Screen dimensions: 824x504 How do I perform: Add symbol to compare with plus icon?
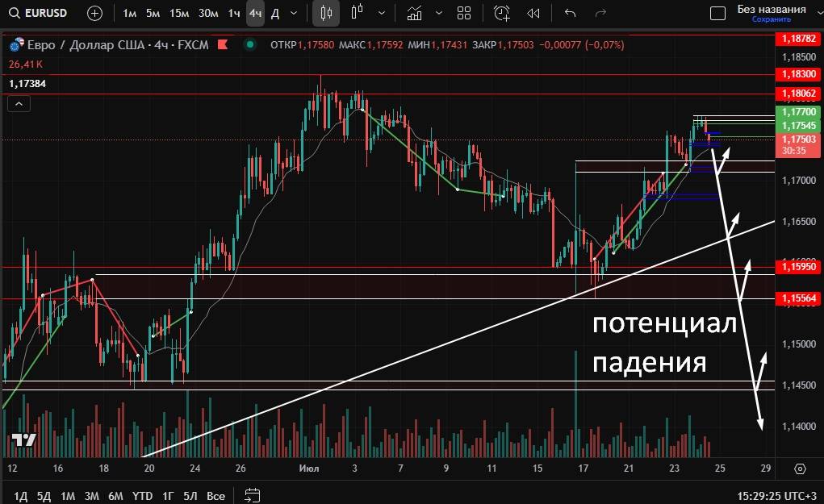[94, 13]
